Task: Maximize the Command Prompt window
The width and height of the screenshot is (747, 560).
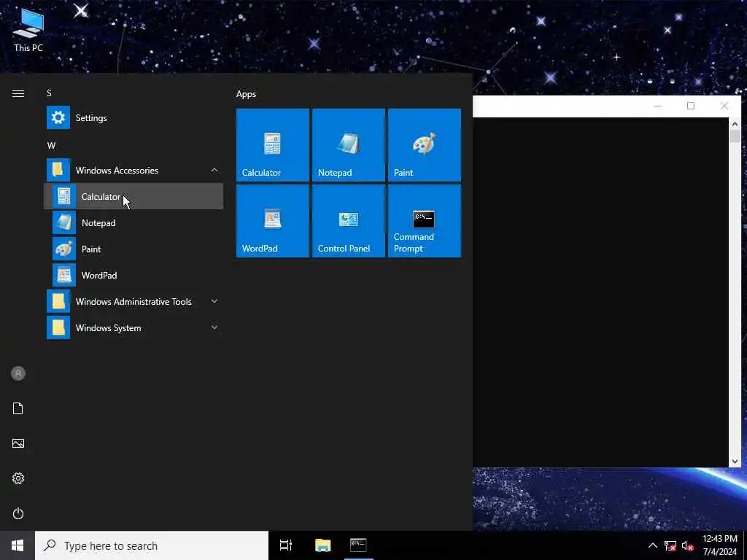Action: [x=691, y=106]
